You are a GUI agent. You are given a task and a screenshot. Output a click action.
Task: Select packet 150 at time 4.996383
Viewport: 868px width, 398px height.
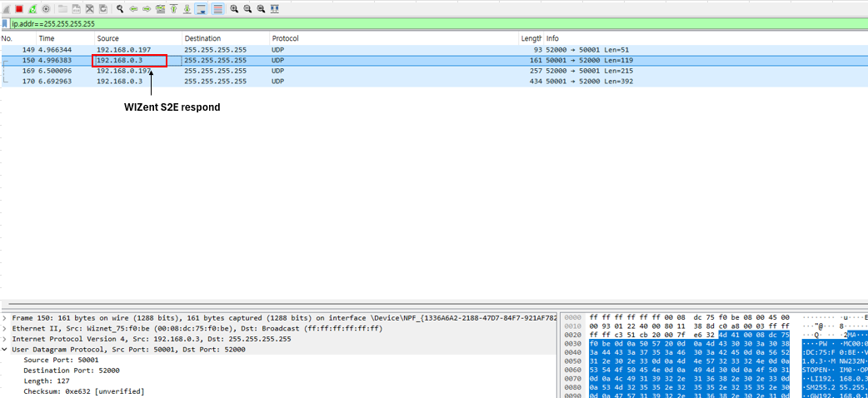point(434,60)
